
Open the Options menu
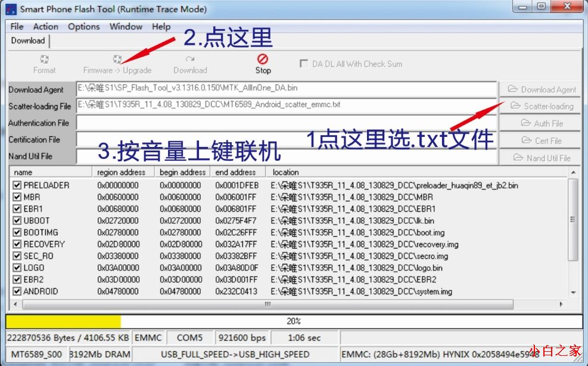[83, 27]
